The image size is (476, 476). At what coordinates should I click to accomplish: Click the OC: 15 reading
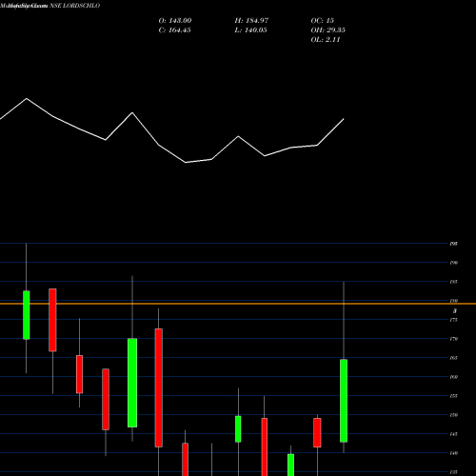322,21
